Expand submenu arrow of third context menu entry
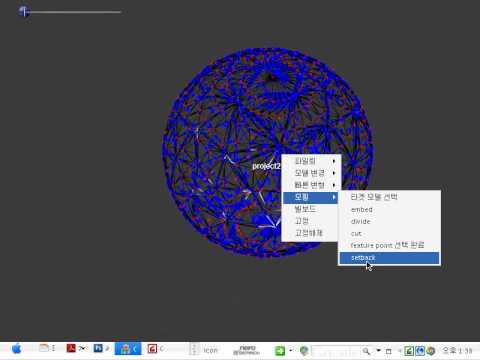480x360 pixels. (x=334, y=185)
